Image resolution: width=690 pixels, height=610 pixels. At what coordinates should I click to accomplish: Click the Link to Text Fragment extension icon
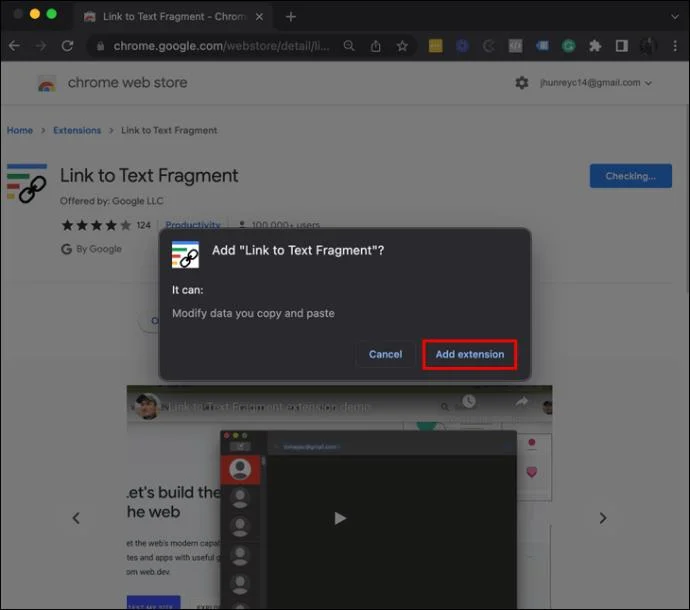point(27,183)
